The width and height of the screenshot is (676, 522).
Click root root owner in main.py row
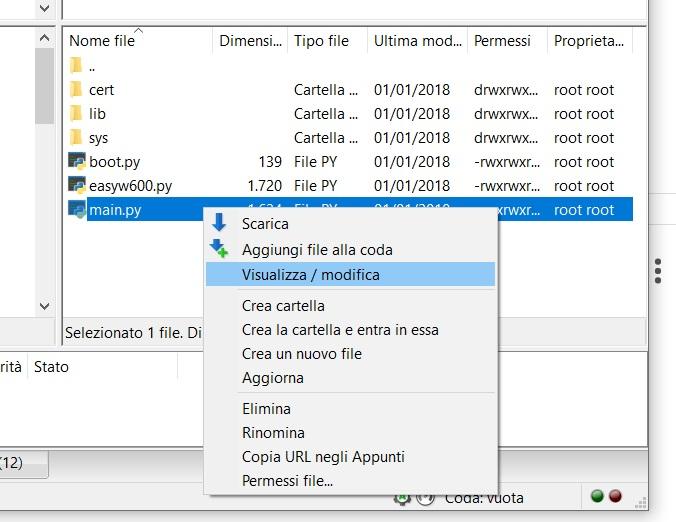(x=584, y=210)
